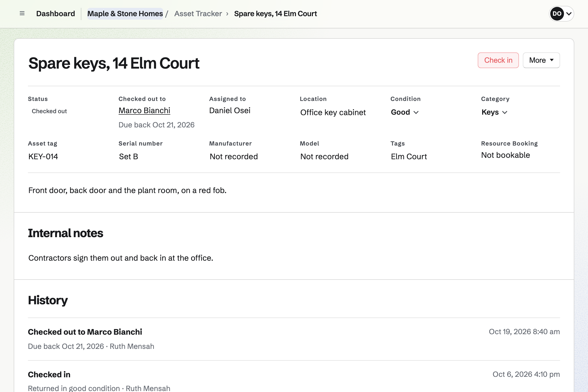Expand the Condition Good dropdown
Viewport: 588px width, 392px height.
(404, 112)
